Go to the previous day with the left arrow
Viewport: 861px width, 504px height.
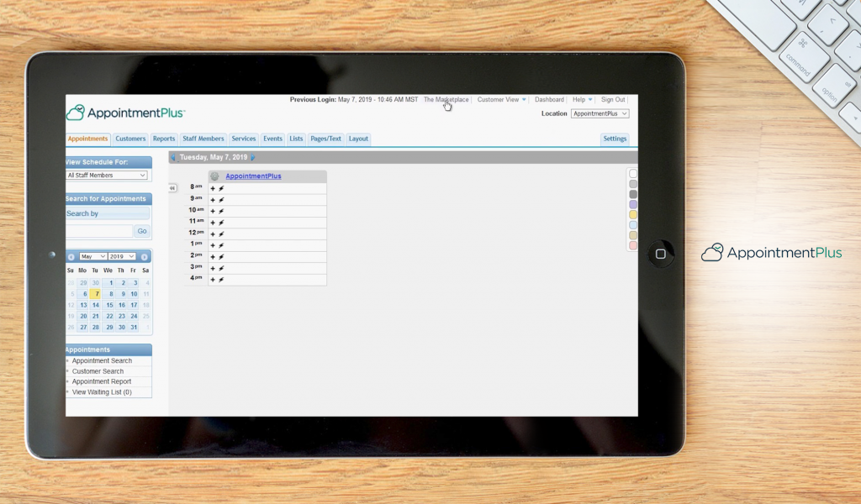coord(173,157)
